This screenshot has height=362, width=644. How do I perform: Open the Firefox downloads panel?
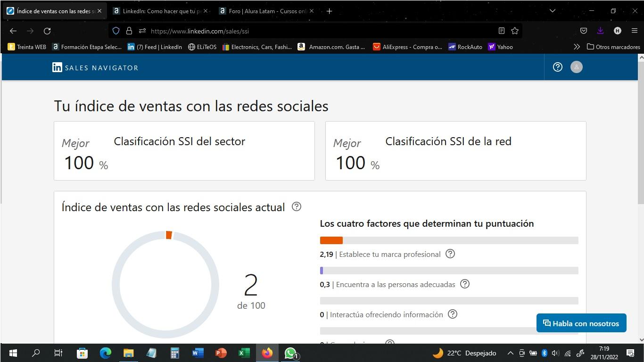[600, 31]
